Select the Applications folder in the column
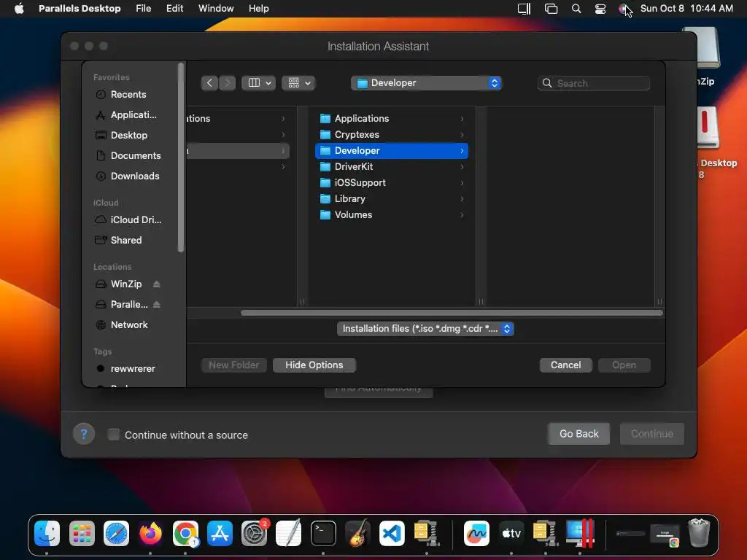This screenshot has width=747, height=560. coord(392,119)
